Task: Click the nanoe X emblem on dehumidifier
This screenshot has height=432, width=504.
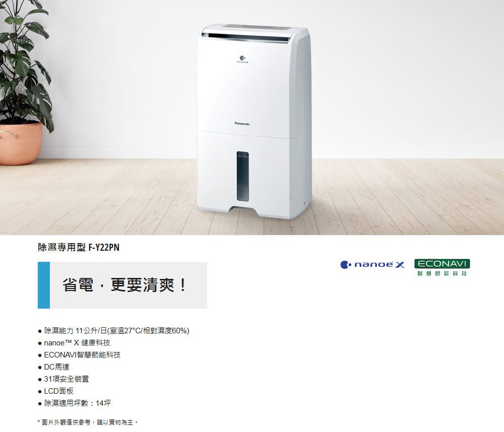Action: 242,59
